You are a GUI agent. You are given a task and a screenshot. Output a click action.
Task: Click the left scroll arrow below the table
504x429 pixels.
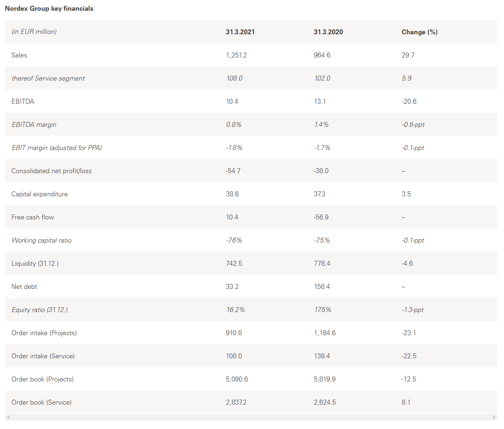(x=8, y=417)
